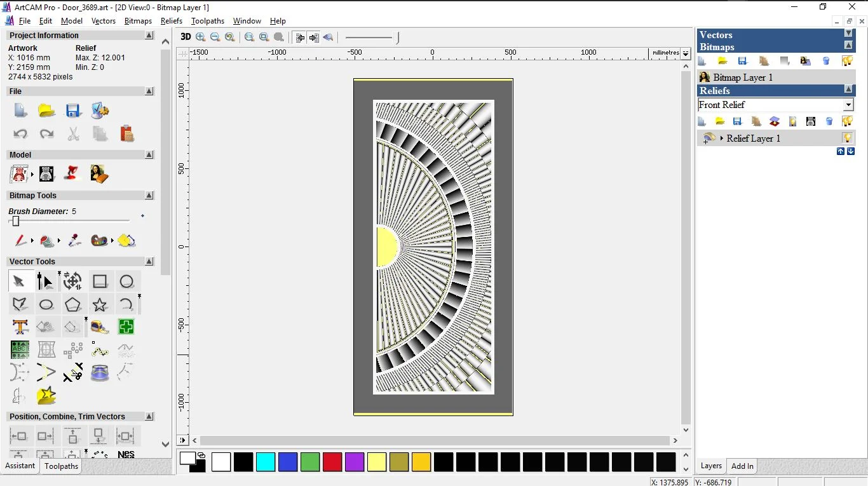Select Bitmap Layer 1 in the list
The height and width of the screenshot is (486, 868).
(x=743, y=78)
